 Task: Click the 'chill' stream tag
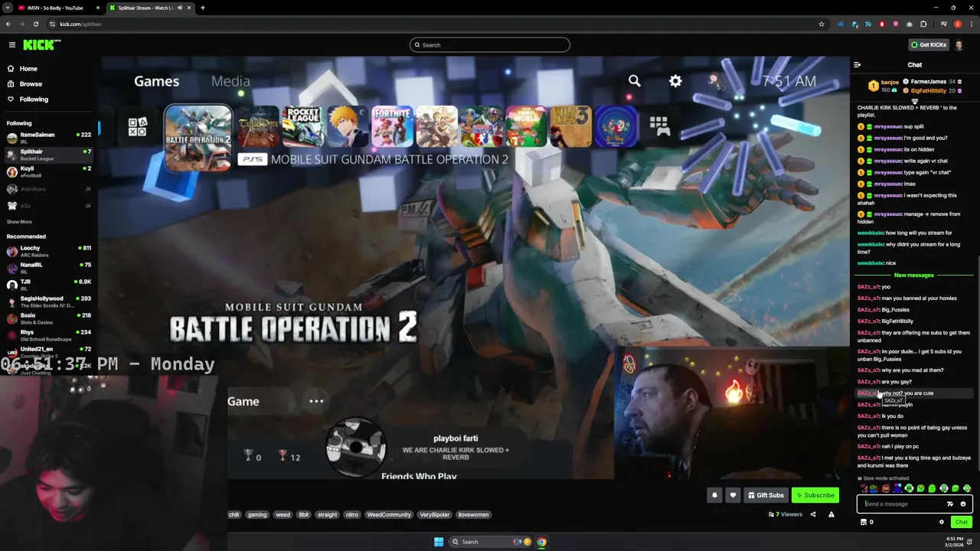[x=234, y=515]
